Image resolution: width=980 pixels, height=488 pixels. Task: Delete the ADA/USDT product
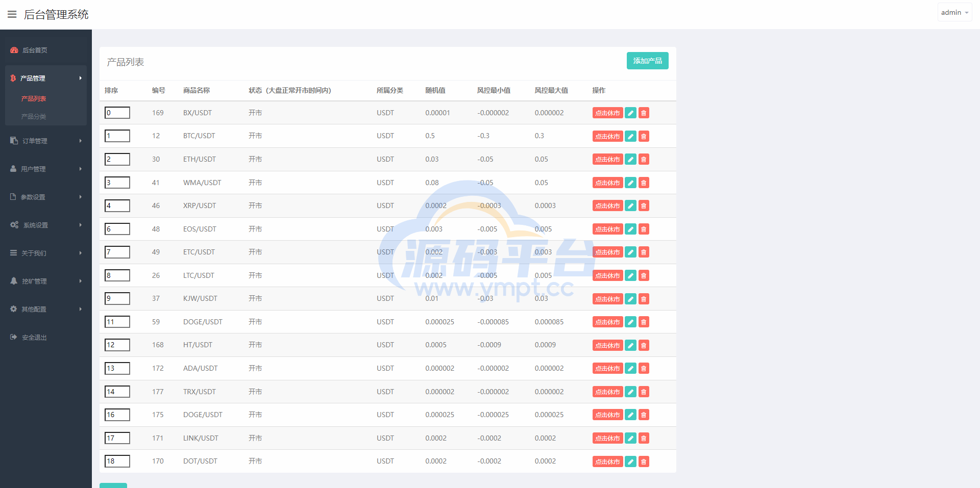click(x=644, y=368)
